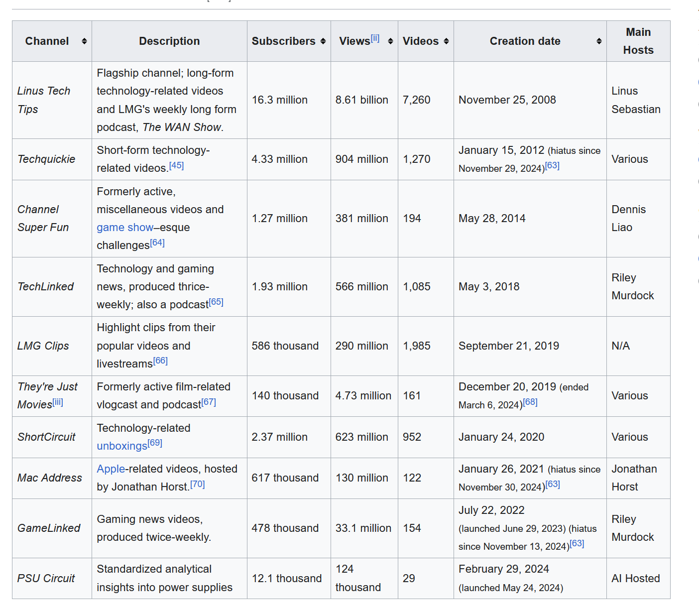Image resolution: width=699 pixels, height=616 pixels.
Task: Click the 1.27 million subscribers cell
Action: tap(289, 219)
